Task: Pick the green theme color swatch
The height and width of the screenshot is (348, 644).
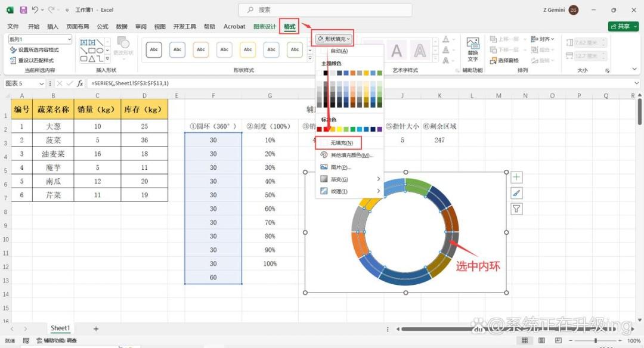Action: click(379, 73)
